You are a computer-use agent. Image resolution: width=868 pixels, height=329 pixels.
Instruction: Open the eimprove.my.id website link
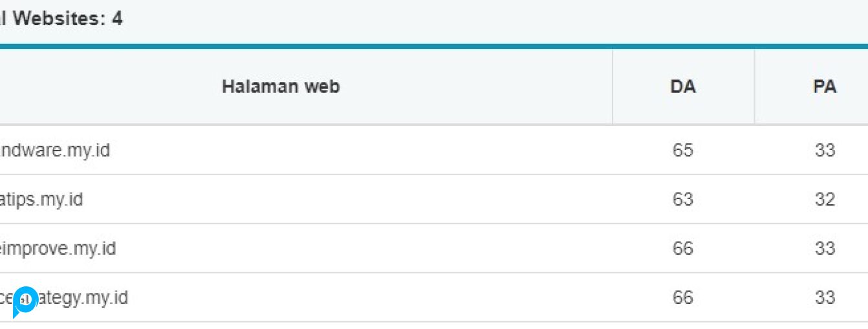click(58, 248)
